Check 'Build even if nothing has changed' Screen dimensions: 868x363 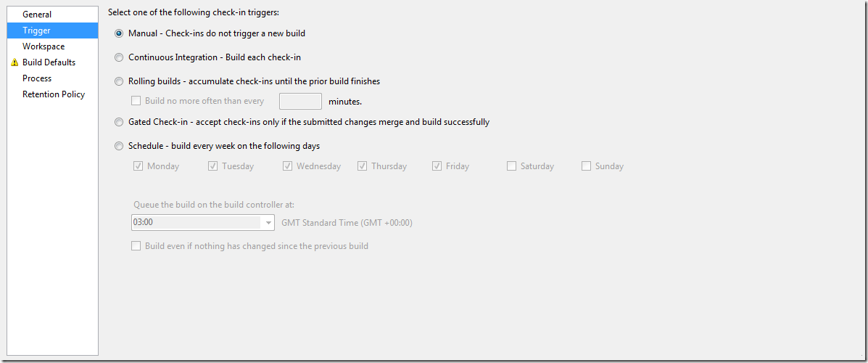click(136, 245)
